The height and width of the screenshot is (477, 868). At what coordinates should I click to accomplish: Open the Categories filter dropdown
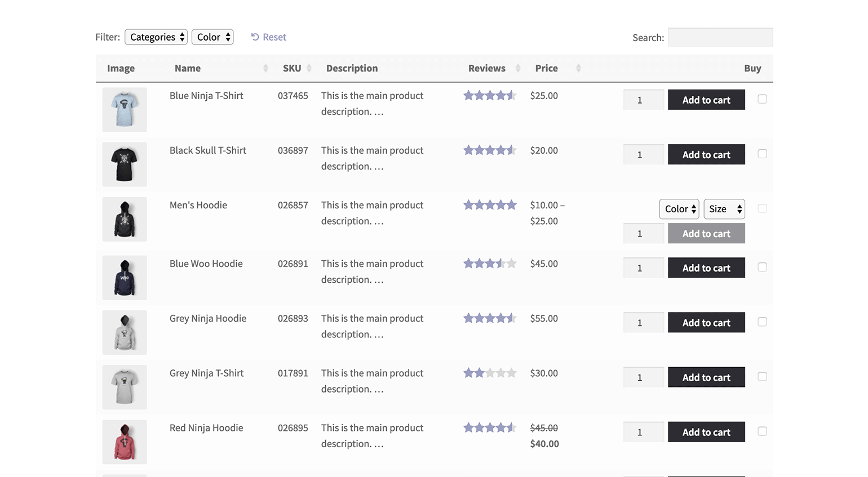point(156,37)
